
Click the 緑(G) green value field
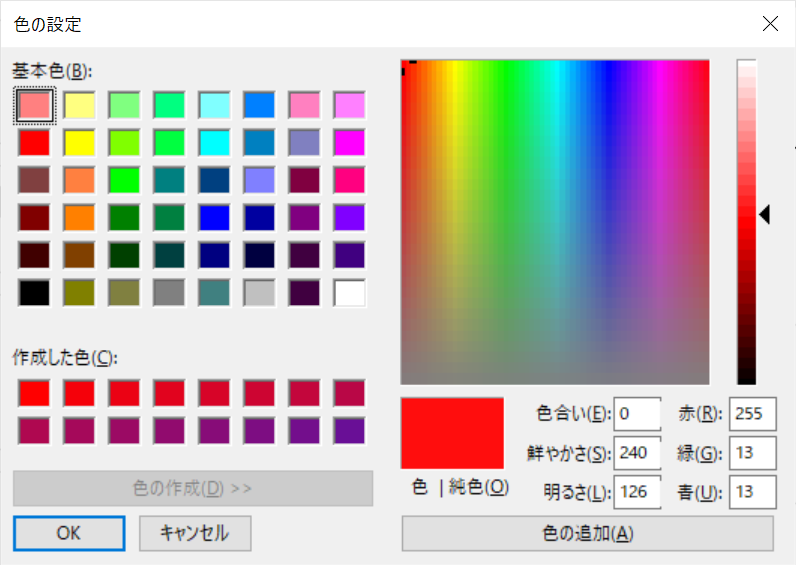(x=753, y=453)
